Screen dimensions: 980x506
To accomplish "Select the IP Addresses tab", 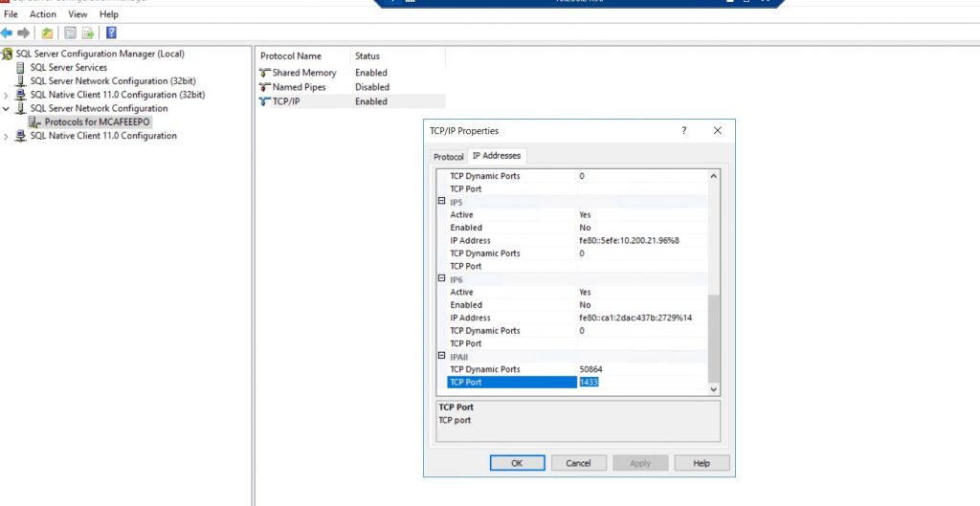I will coord(497,156).
